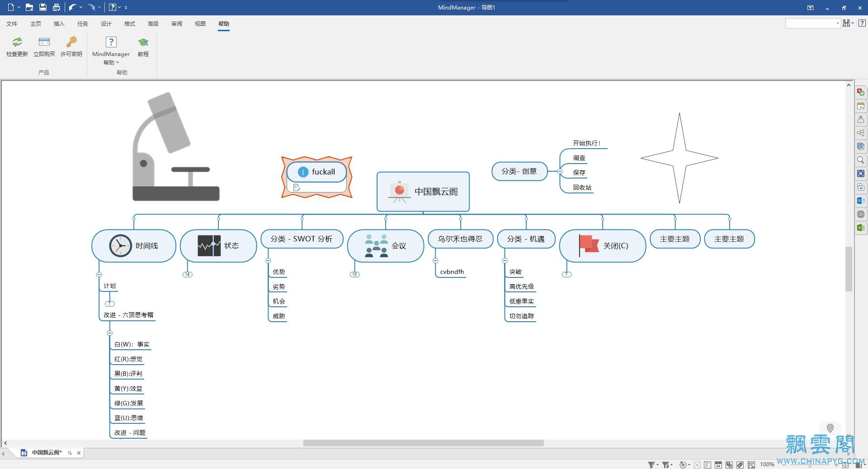
Task: Open the browser globe panel tab
Action: [861, 214]
